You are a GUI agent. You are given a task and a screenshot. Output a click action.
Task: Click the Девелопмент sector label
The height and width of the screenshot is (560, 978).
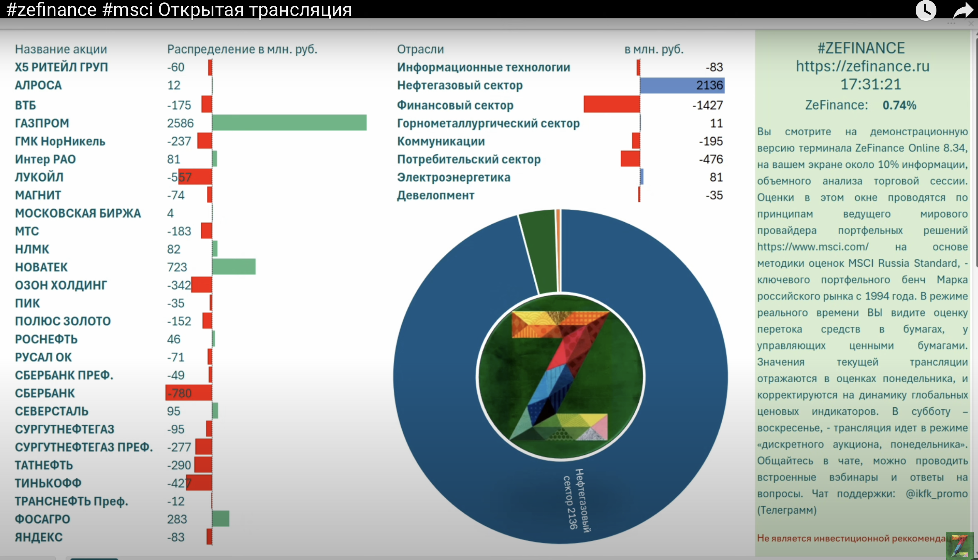coord(436,195)
